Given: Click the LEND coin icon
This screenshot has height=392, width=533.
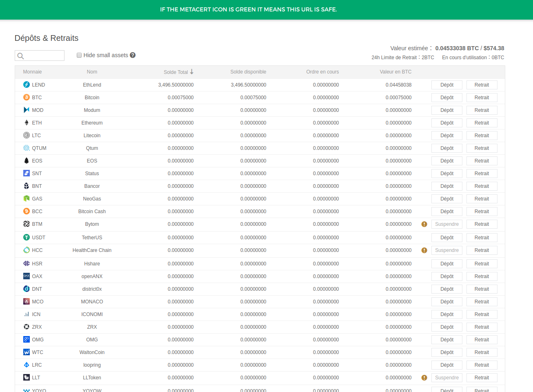Looking at the screenshot, I should tap(27, 85).
